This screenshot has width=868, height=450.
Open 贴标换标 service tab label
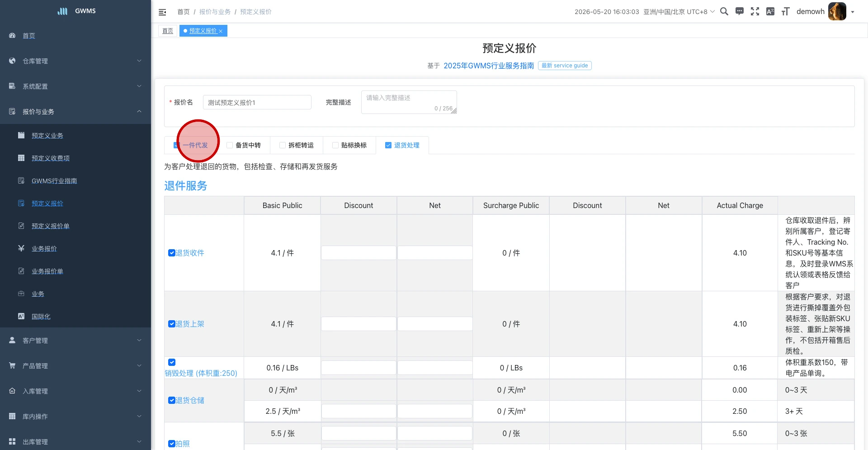[354, 145]
